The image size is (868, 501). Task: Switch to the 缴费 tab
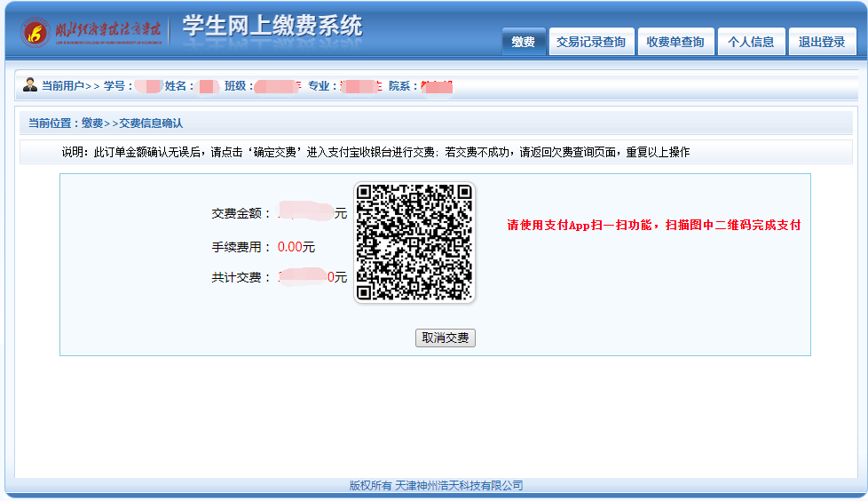point(524,42)
